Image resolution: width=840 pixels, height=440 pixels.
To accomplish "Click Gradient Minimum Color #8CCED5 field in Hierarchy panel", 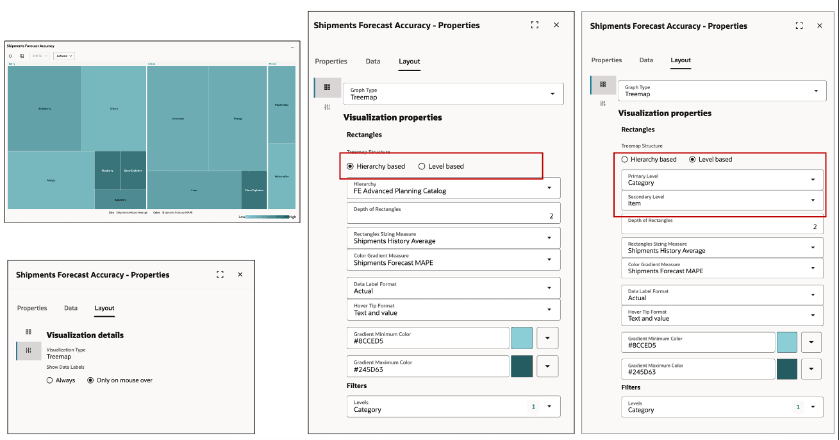I will 428,338.
